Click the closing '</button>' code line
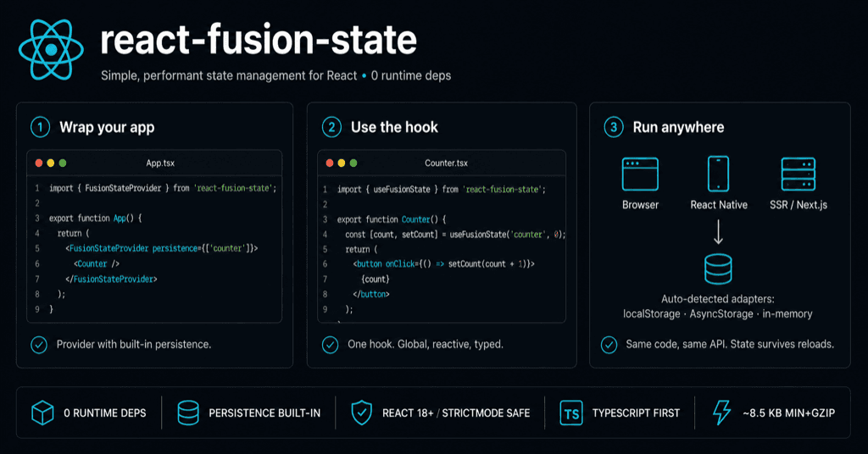The image size is (868, 454). click(371, 294)
